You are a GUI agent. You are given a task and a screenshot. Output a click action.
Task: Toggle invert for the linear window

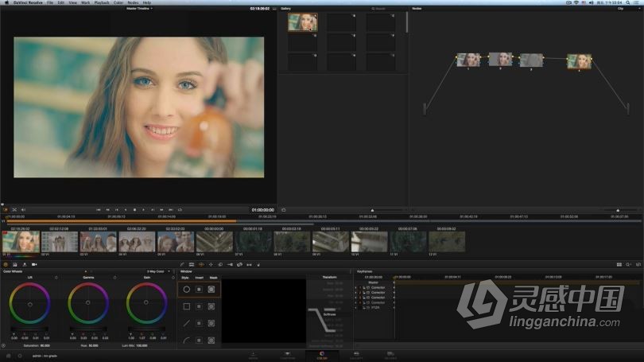click(200, 306)
